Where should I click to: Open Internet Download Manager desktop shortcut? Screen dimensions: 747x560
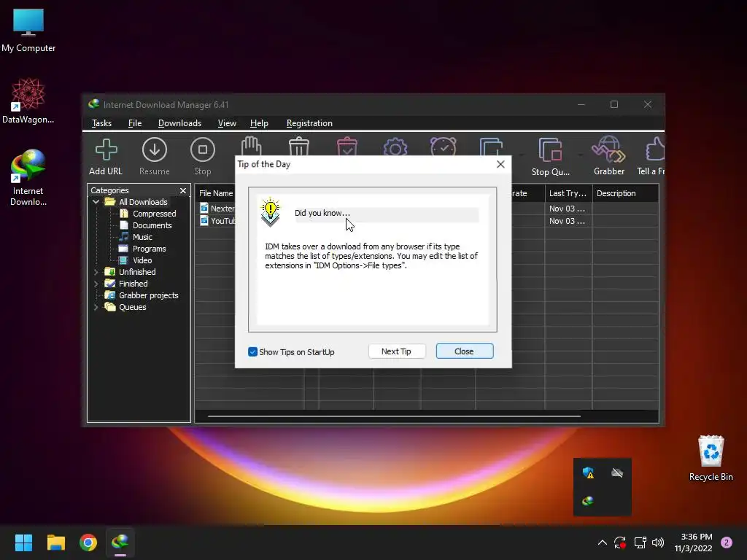(28, 178)
